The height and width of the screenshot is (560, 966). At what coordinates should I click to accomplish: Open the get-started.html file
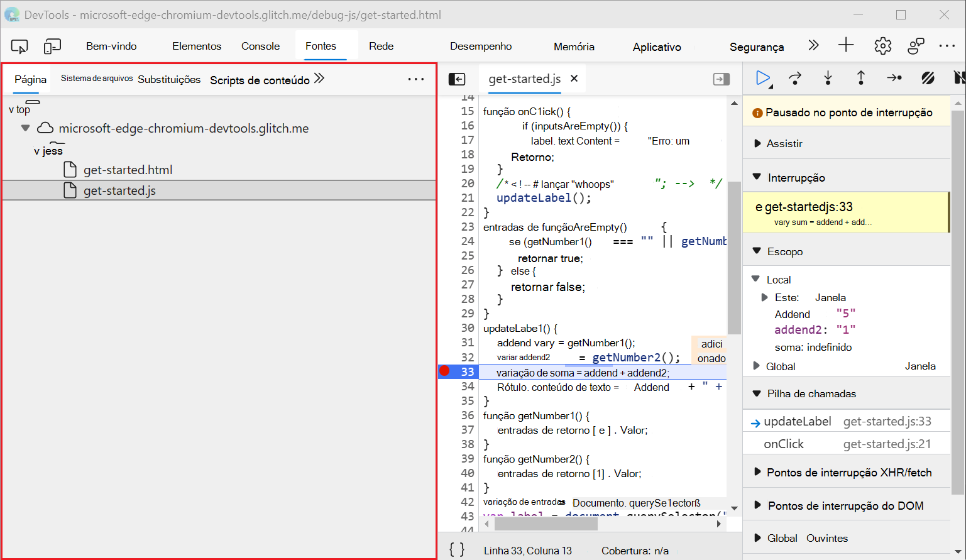point(128,170)
